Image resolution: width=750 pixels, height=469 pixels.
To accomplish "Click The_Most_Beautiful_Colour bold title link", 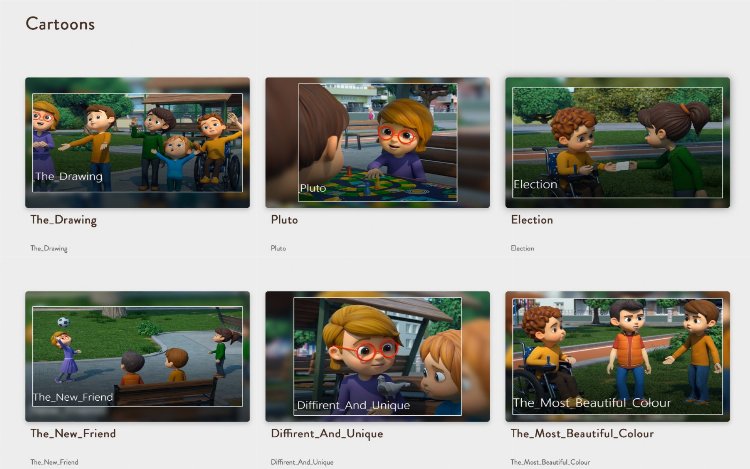I will [582, 434].
